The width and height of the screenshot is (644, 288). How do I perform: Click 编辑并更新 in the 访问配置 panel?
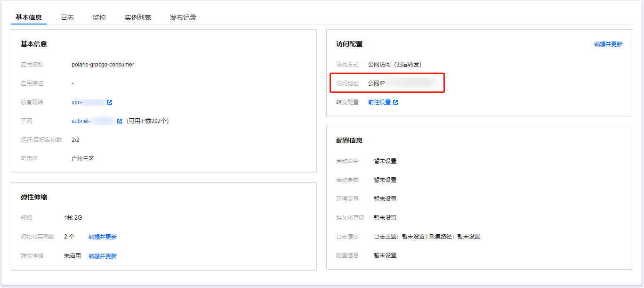(608, 44)
